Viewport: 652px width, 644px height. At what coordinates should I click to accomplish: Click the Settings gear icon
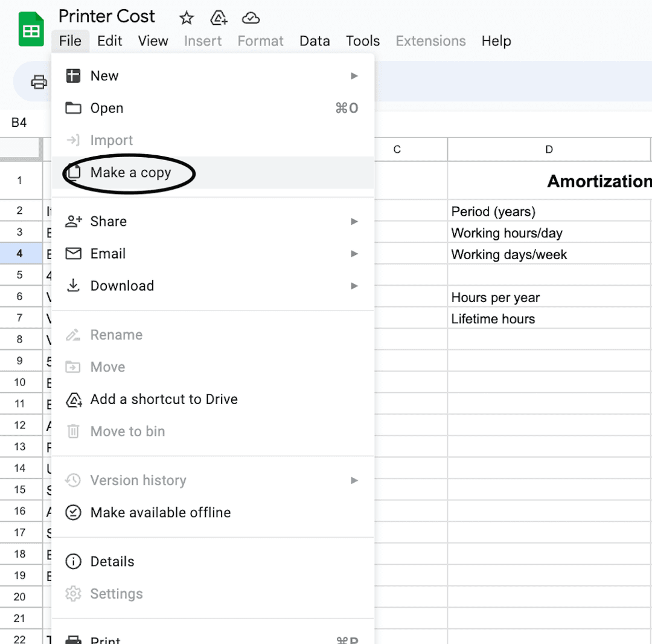tap(73, 594)
